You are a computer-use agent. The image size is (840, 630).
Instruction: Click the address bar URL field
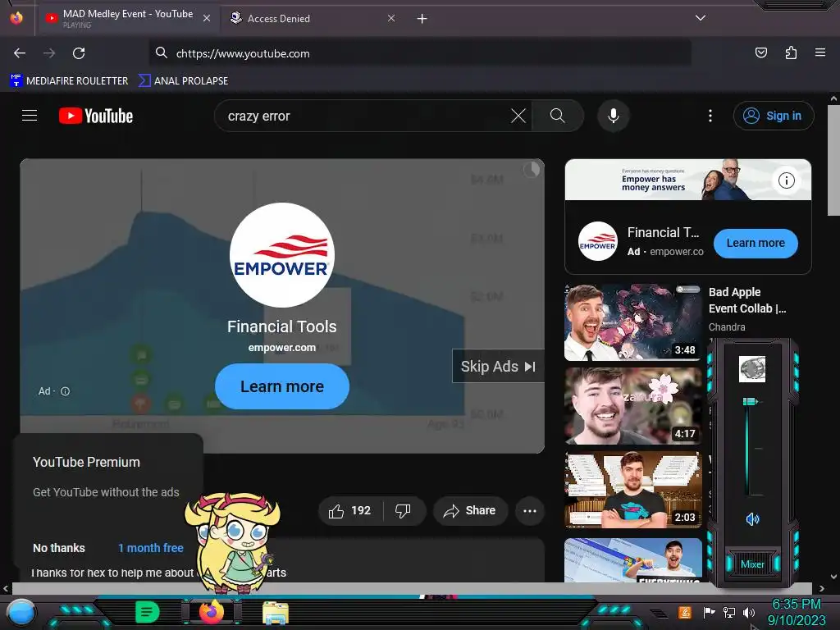pos(420,53)
